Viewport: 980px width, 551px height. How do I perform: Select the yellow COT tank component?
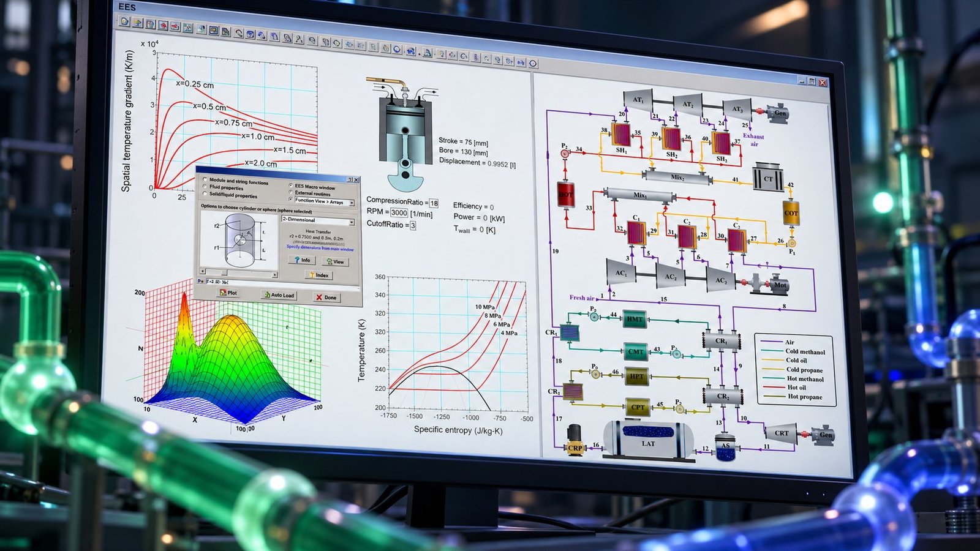(x=791, y=213)
